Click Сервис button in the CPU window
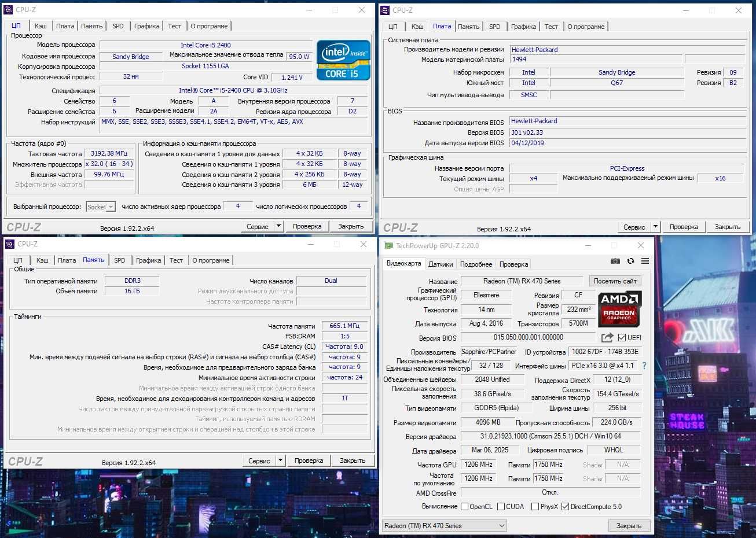Screen dimensions: 756x538 tap(257, 226)
